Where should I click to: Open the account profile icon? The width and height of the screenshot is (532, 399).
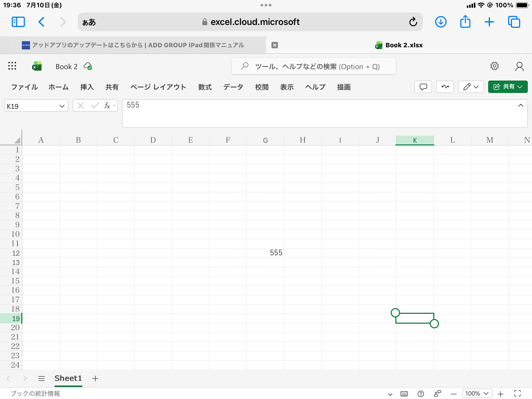pos(519,66)
